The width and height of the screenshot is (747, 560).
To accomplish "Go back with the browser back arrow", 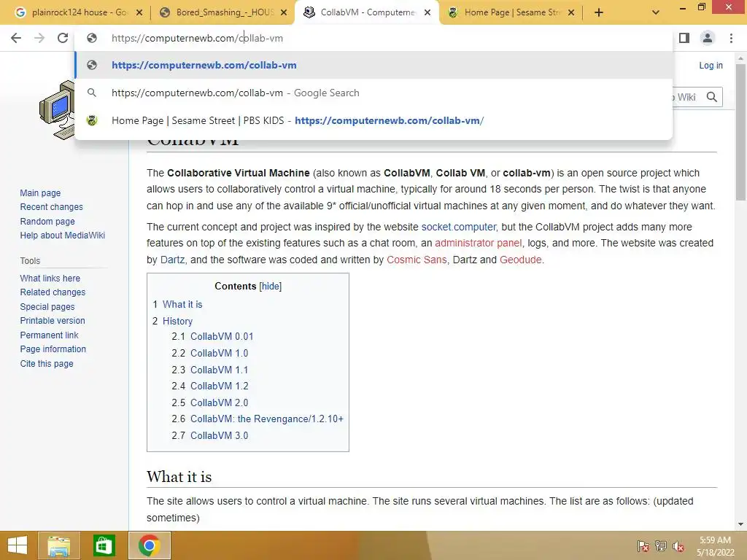I will [16, 38].
